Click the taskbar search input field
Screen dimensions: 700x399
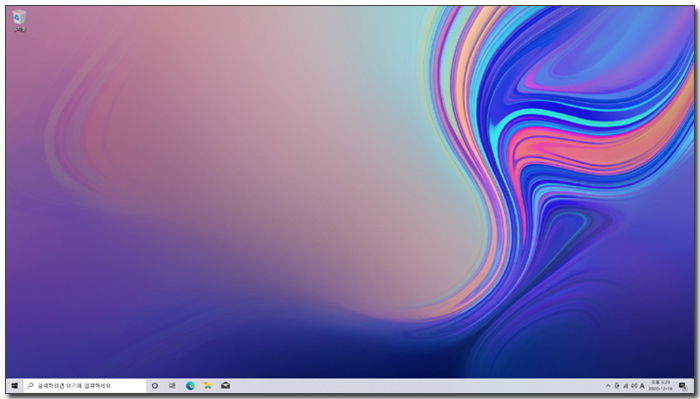(84, 386)
